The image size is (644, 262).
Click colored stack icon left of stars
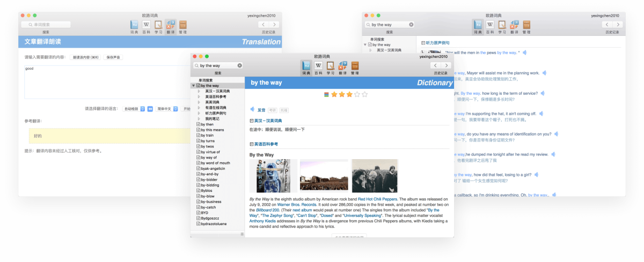(326, 95)
